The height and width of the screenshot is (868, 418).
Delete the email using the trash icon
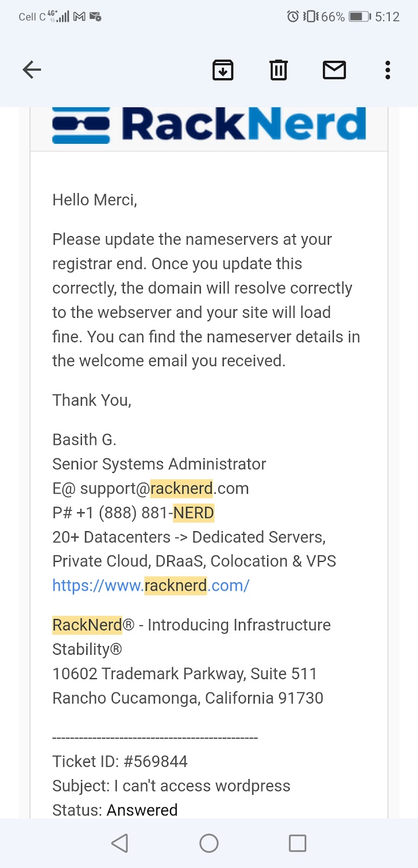(x=278, y=70)
